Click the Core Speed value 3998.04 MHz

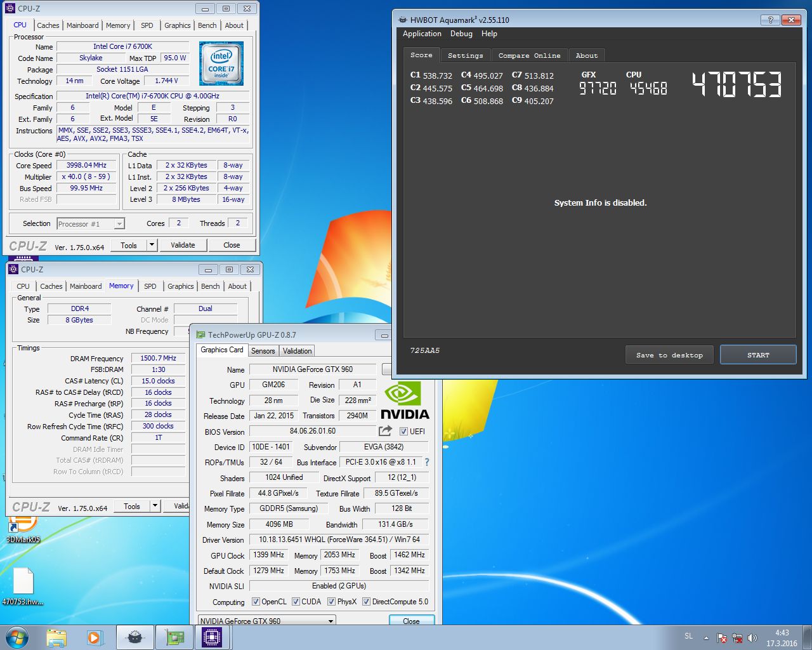(86, 165)
